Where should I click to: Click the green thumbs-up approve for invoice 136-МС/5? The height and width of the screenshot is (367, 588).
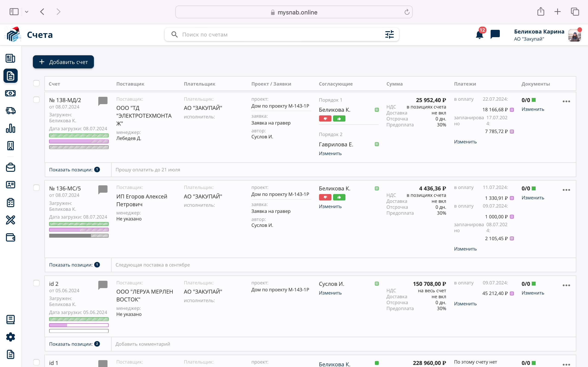pyautogui.click(x=339, y=197)
